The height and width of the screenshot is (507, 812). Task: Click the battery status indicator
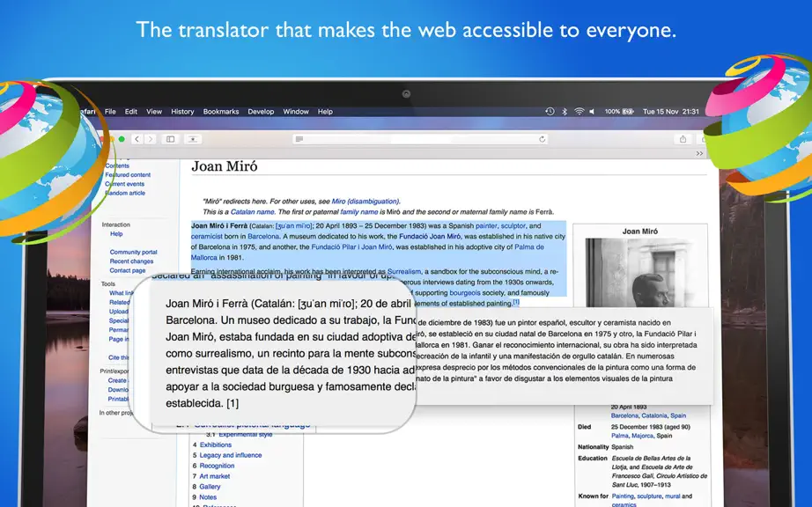[619, 111]
